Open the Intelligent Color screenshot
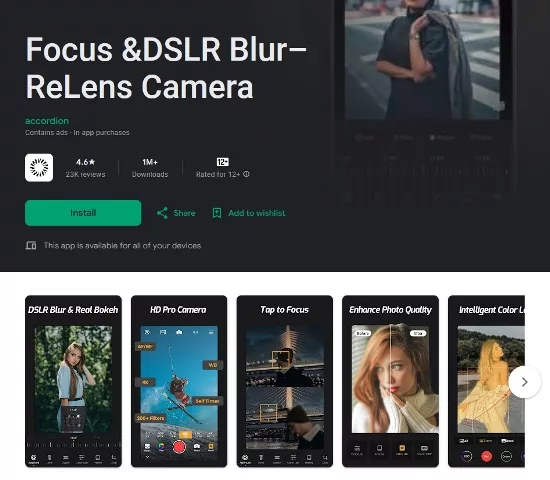This screenshot has width=550, height=480. tap(487, 381)
